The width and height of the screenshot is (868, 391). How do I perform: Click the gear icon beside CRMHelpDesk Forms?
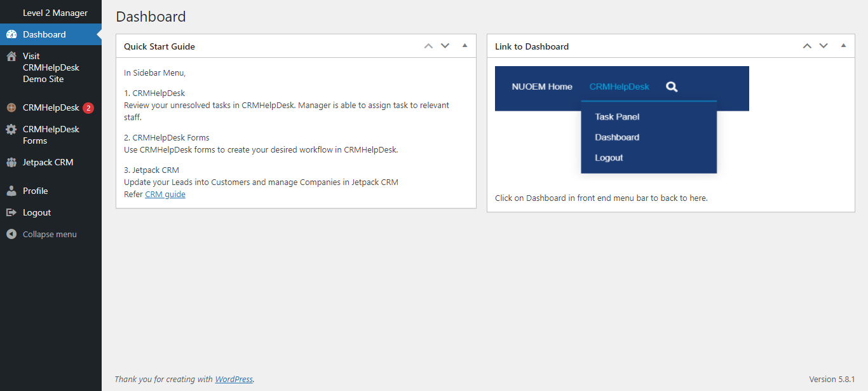click(x=11, y=129)
